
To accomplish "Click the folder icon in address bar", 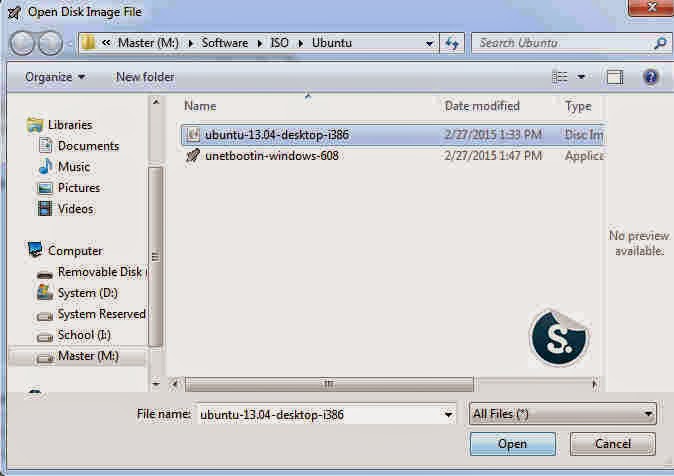I will pyautogui.click(x=88, y=43).
